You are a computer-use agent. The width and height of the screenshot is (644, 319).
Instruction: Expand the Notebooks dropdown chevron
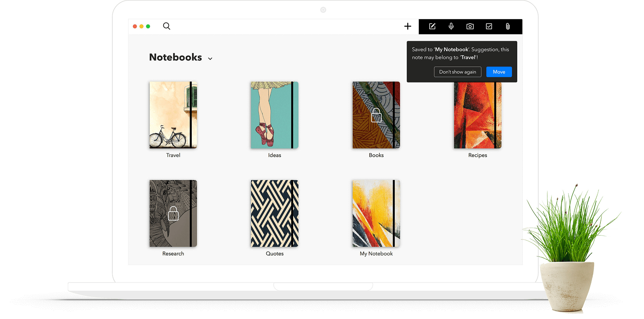pyautogui.click(x=210, y=59)
